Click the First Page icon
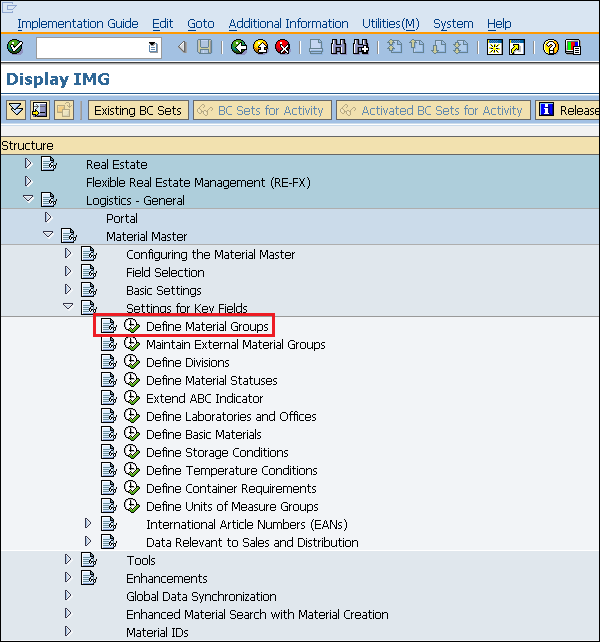The height and width of the screenshot is (642, 600). 394,47
